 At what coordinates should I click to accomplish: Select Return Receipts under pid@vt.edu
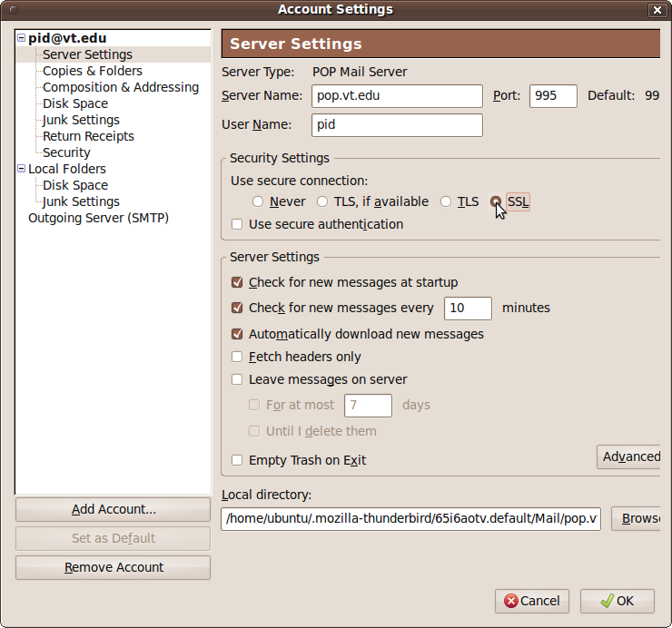click(x=88, y=136)
